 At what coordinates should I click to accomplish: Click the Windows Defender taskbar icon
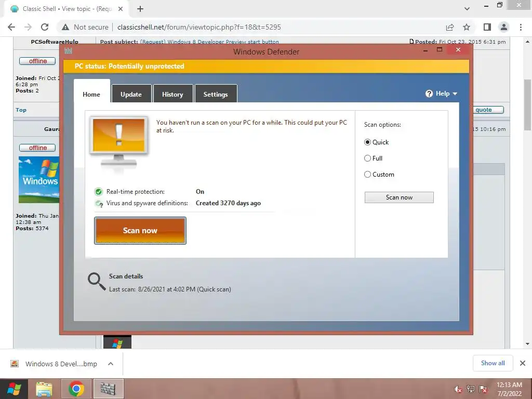(x=108, y=389)
